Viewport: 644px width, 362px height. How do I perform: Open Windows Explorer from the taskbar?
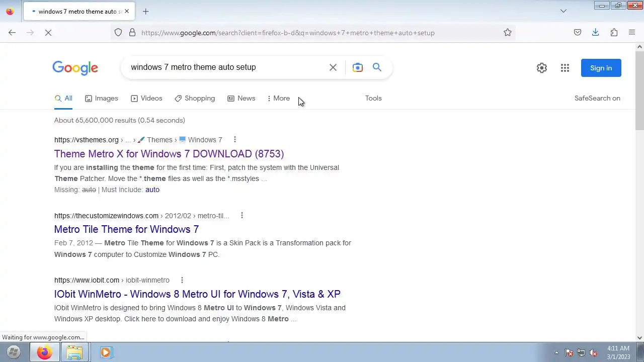(x=74, y=352)
